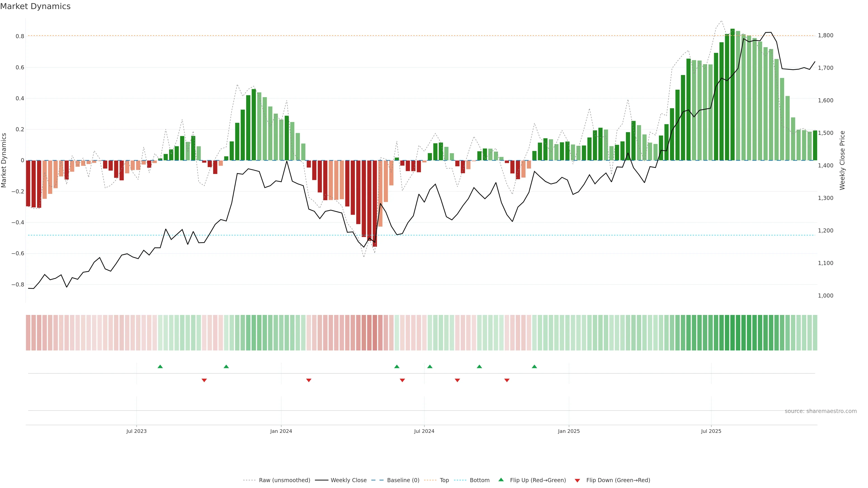Click the last green flip-up triangle marker
The image size is (868, 488).
point(534,366)
